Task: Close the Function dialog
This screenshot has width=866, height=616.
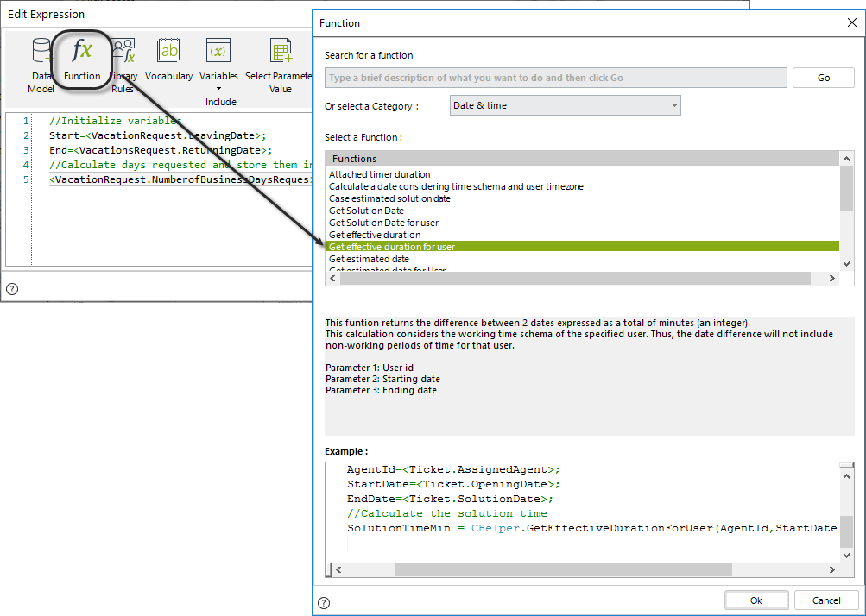Action: (x=851, y=22)
